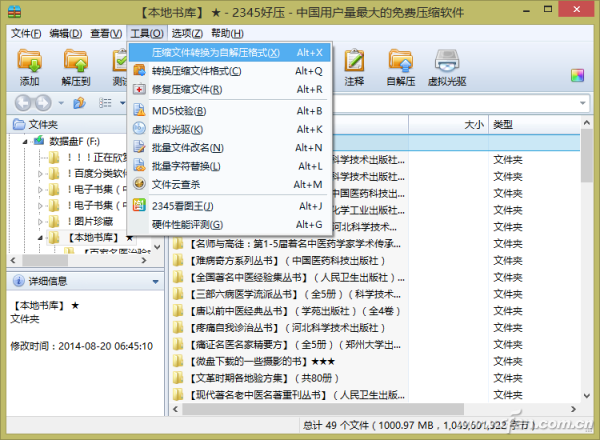Click file list horizontal scrollbar right arrow

coord(573,409)
